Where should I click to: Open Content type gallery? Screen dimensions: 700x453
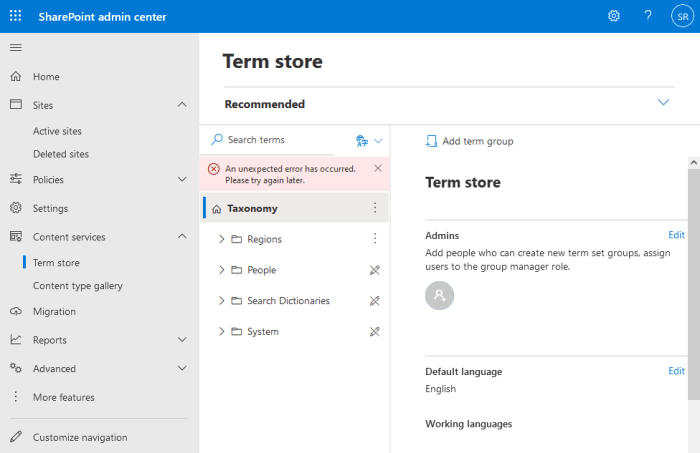coord(78,286)
